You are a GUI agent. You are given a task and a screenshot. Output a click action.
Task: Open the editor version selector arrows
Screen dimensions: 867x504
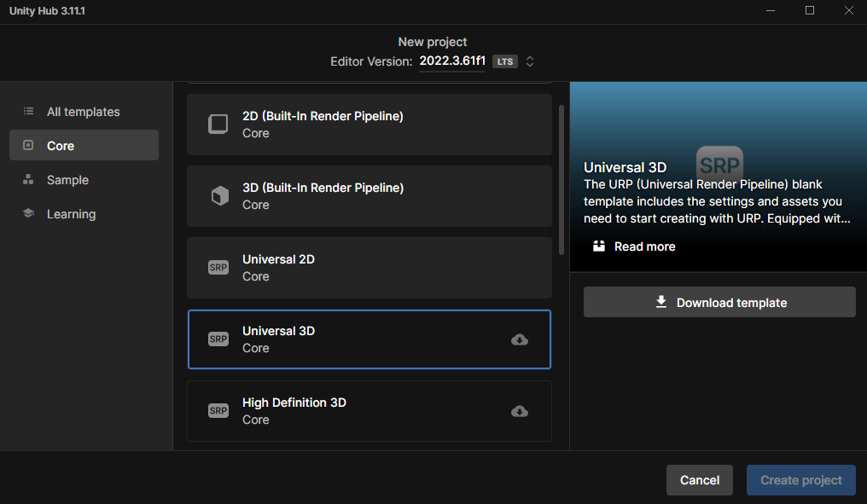530,61
